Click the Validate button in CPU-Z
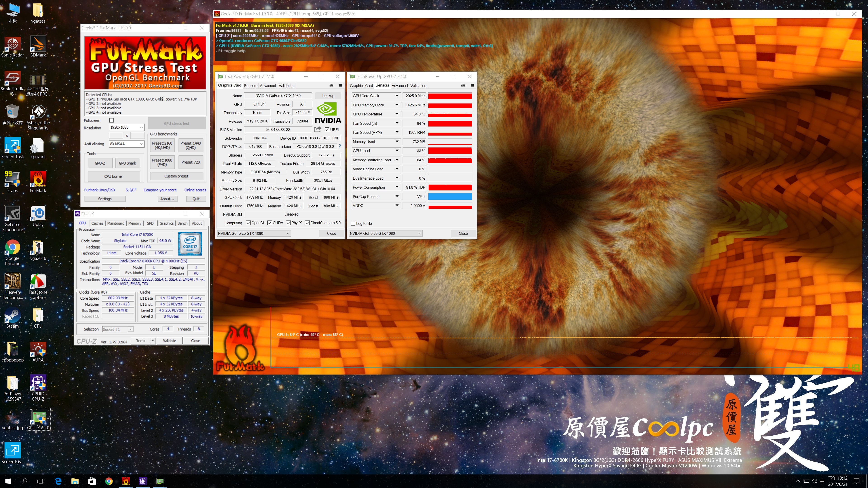This screenshot has width=868, height=488. coord(170,340)
